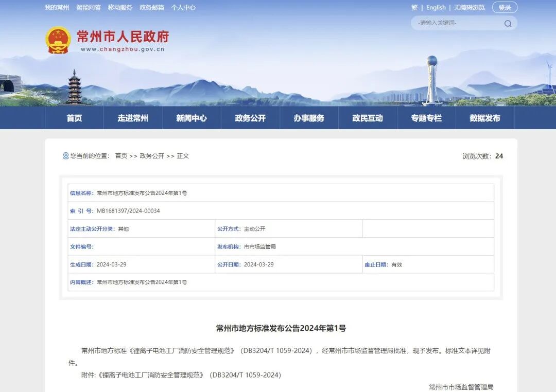The width and height of the screenshot is (556, 392).
Task: Switch the site language to English
Action: (436, 7)
